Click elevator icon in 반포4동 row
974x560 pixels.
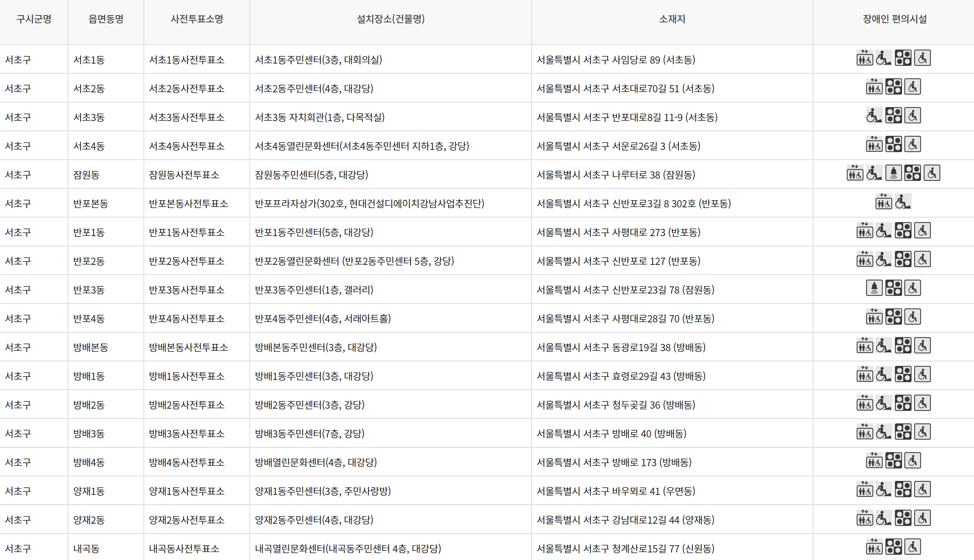coord(874,317)
